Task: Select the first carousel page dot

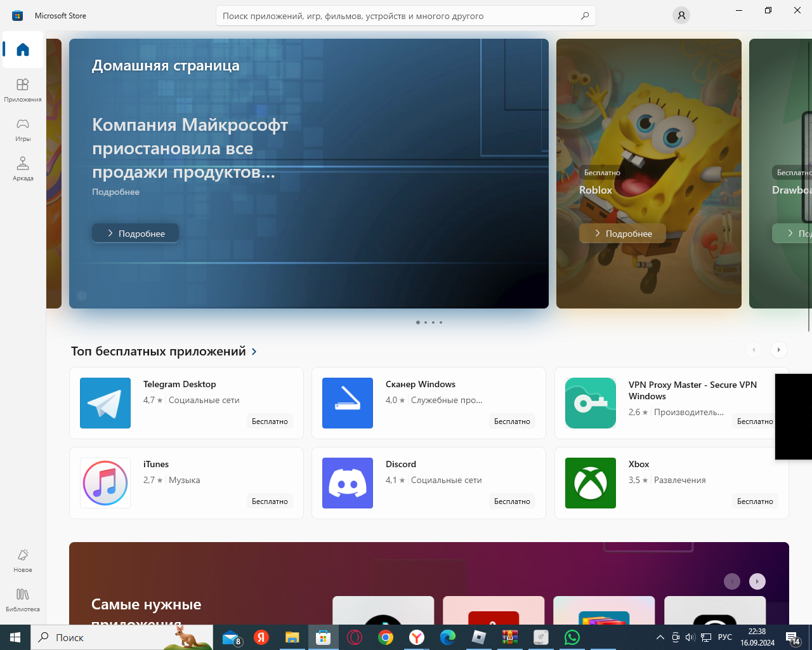Action: (x=418, y=322)
